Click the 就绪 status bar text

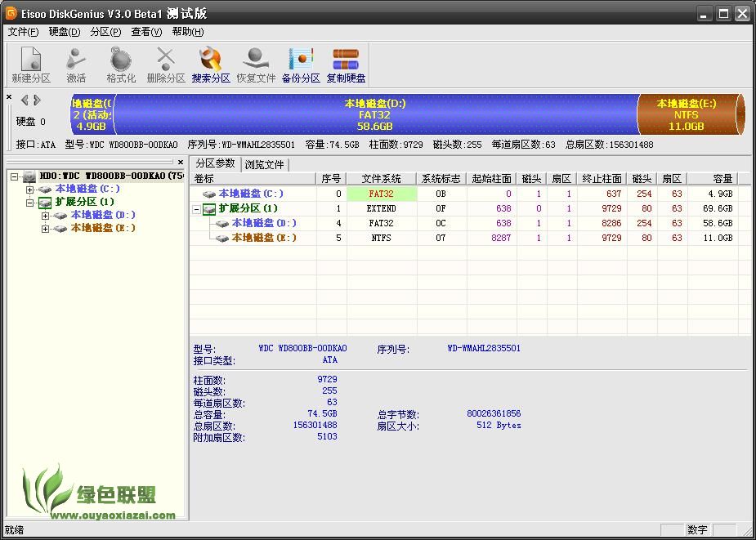[14, 530]
